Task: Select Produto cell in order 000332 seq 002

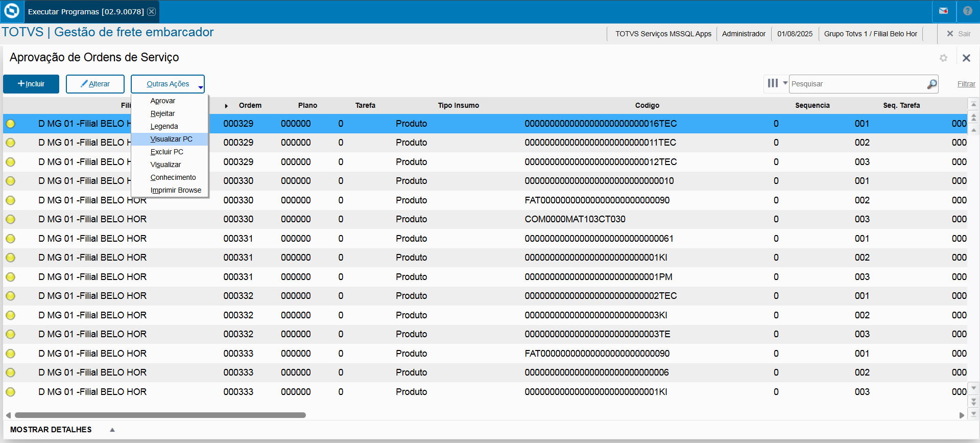Action: click(x=411, y=315)
